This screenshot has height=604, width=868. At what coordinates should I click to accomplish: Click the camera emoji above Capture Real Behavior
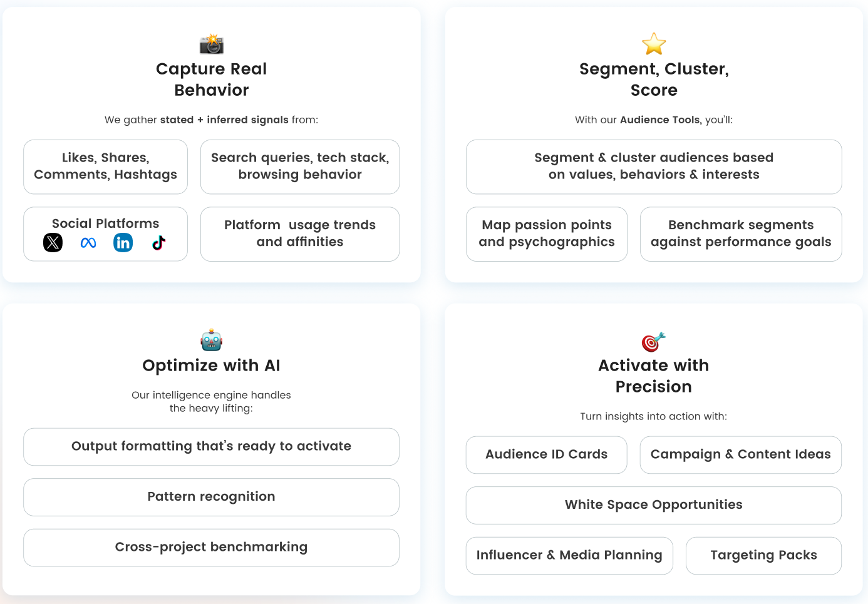(x=212, y=44)
